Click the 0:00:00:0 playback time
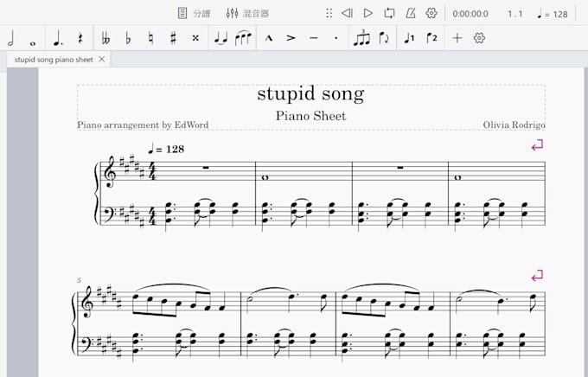 [x=470, y=14]
